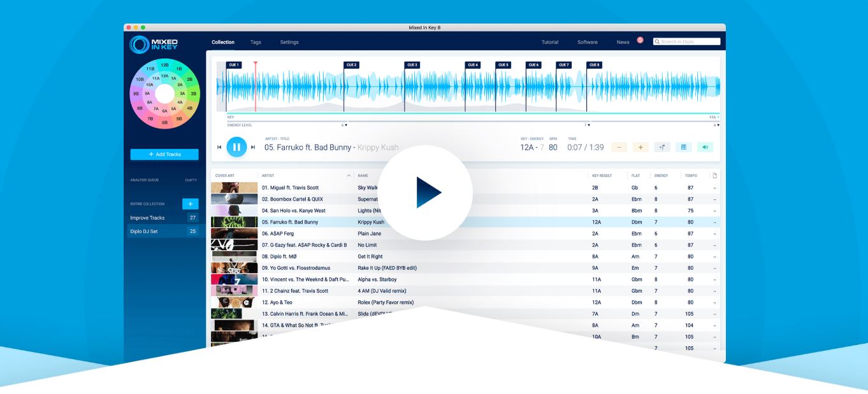Select the 4A segment on the Camelot wheel
The width and height of the screenshot is (868, 394).
(180, 102)
